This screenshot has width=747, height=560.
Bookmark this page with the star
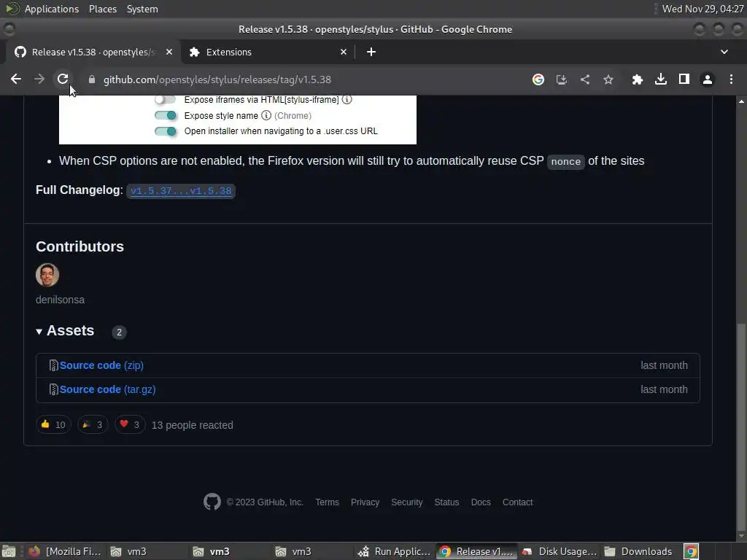click(608, 79)
